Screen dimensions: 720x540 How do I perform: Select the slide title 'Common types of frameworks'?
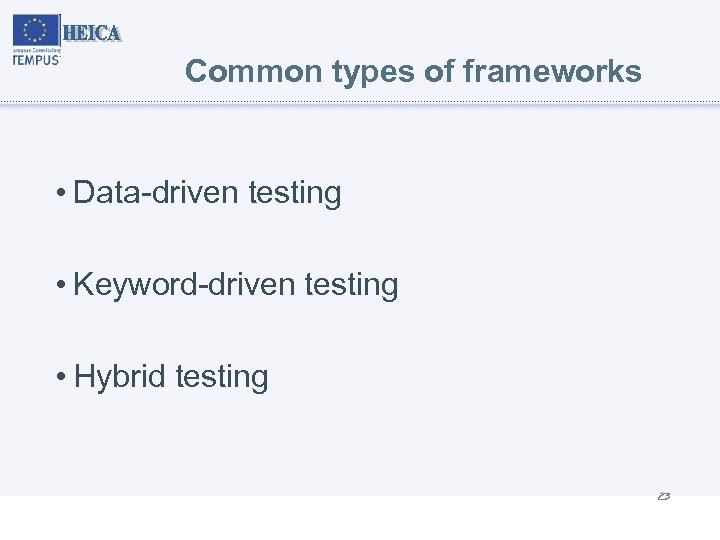tap(413, 72)
